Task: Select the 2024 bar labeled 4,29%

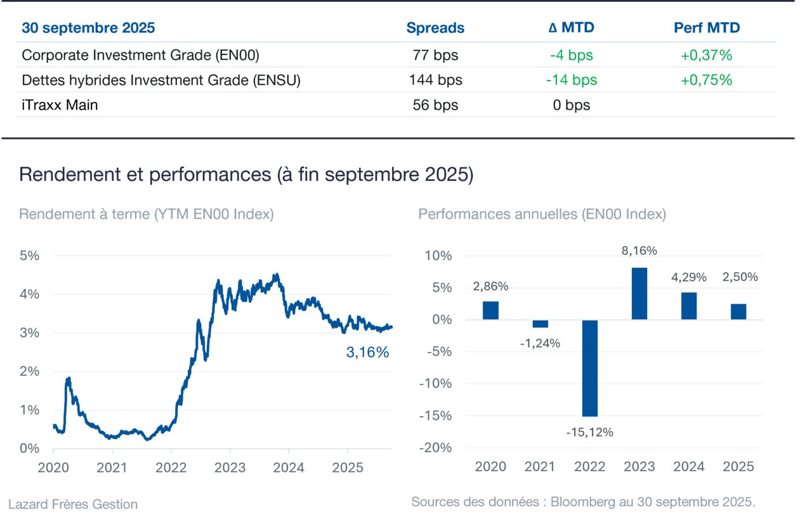Action: (689, 306)
